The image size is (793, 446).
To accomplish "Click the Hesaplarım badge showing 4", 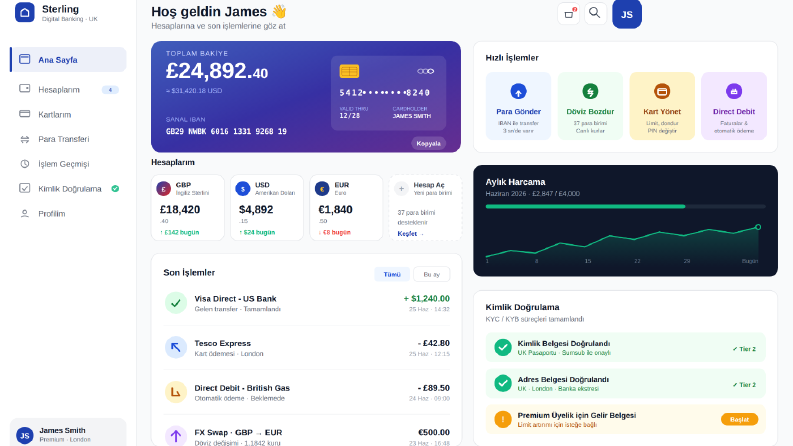I will tap(110, 90).
